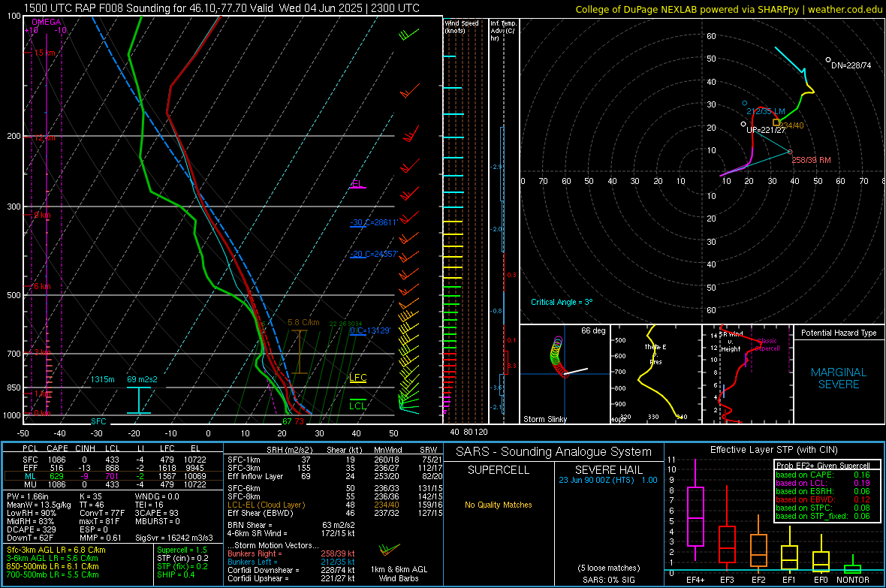Select the LCL marker on the skew-T
The image size is (886, 588).
click(357, 406)
